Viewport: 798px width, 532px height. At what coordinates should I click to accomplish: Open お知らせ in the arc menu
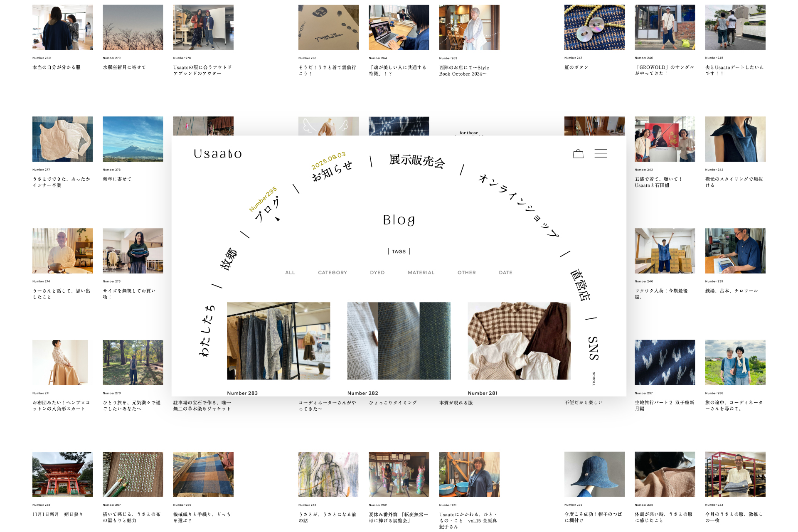click(332, 171)
